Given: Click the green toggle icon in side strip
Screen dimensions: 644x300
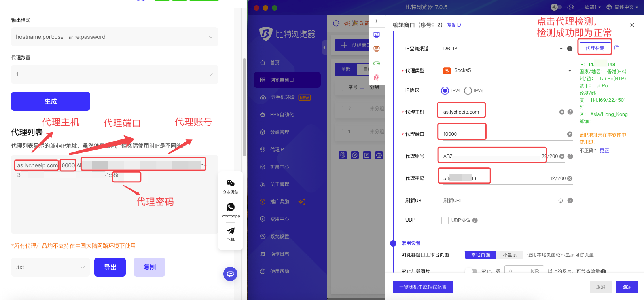Looking at the screenshot, I should click(377, 63).
